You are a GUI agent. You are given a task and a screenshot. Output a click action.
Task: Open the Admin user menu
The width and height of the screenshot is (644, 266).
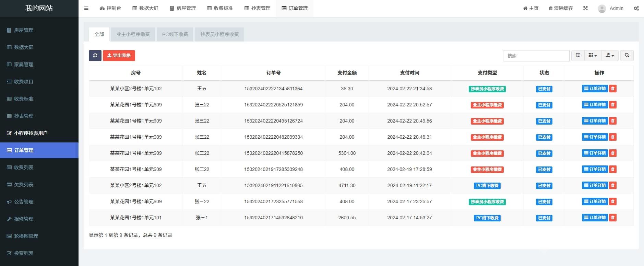click(611, 8)
